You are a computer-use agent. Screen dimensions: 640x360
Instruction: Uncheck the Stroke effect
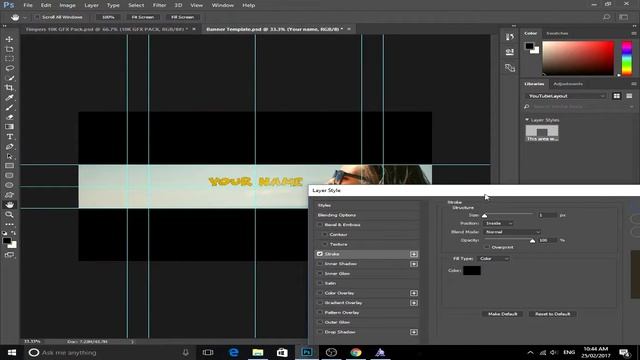320,254
